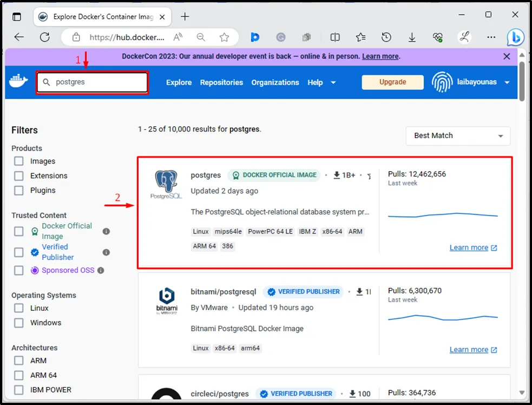Click the Upgrade button
Viewport: 532px width, 405px height.
point(392,82)
